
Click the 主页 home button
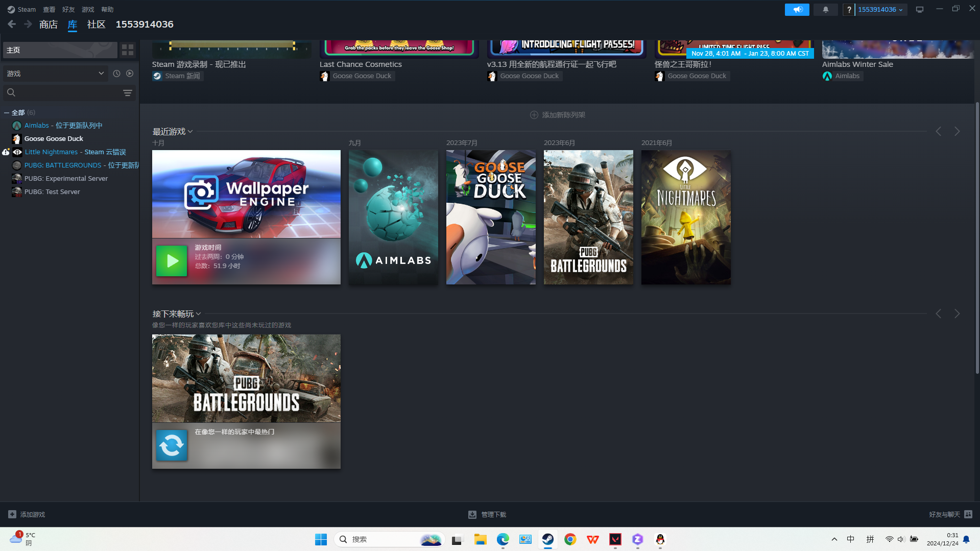click(x=60, y=50)
